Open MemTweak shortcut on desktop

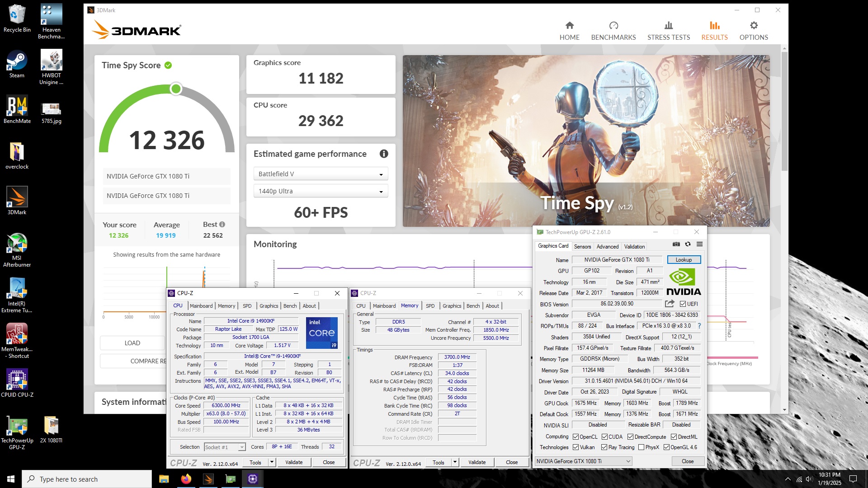point(17,341)
